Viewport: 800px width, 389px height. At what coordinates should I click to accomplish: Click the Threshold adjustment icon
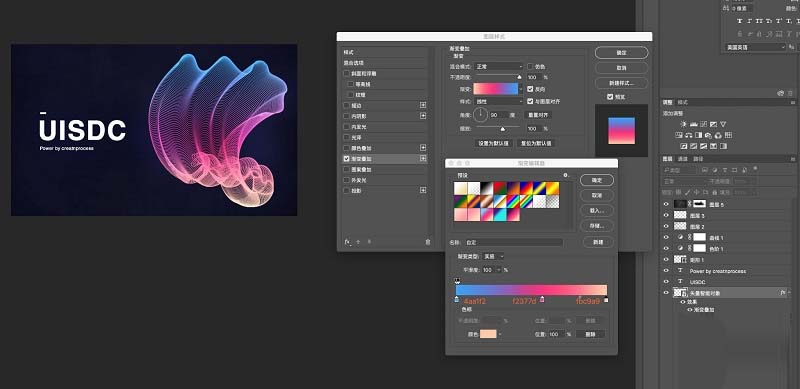point(704,146)
